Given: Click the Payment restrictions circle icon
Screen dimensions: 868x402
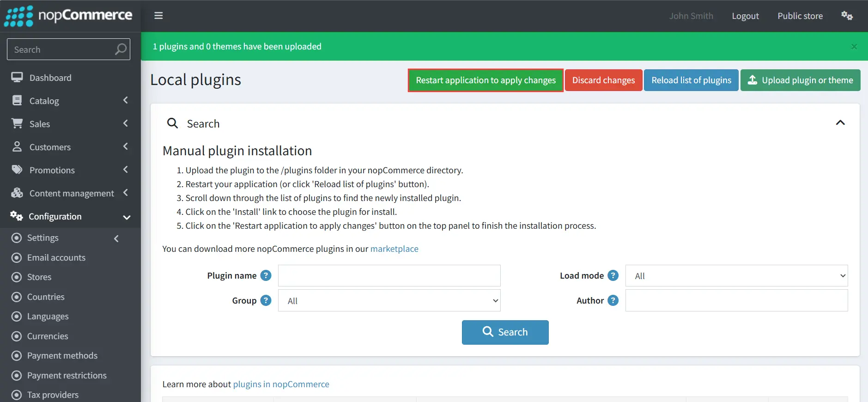Looking at the screenshot, I should (x=17, y=375).
